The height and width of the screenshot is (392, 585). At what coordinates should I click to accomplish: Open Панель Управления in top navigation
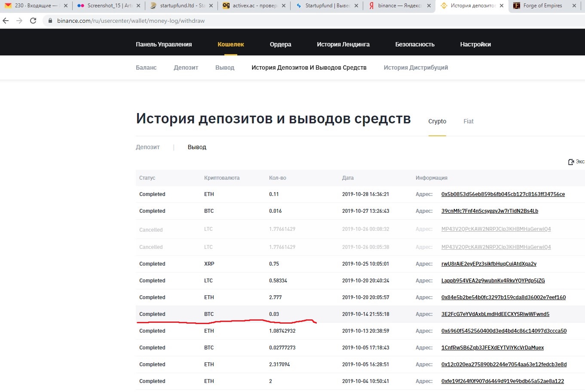(x=164, y=44)
